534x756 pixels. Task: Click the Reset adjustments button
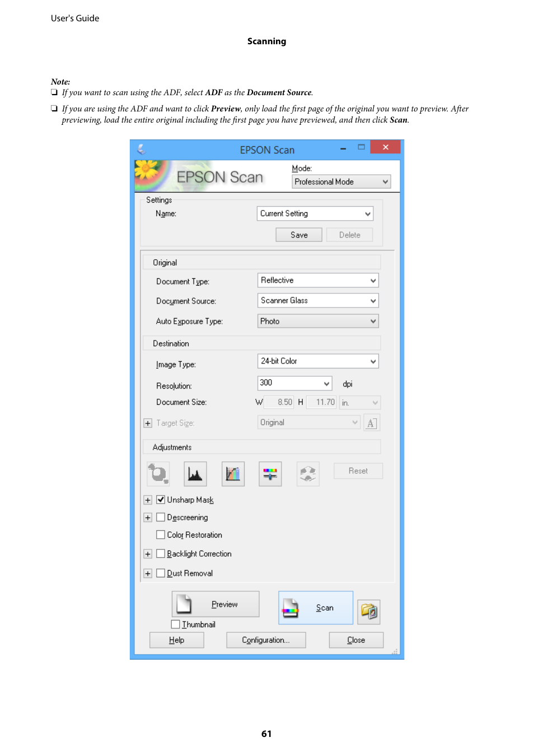pyautogui.click(x=358, y=470)
